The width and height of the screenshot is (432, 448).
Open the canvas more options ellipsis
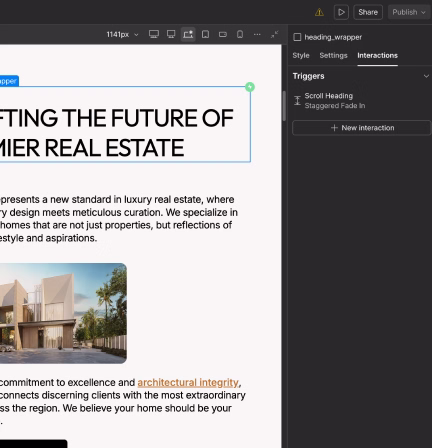[257, 34]
